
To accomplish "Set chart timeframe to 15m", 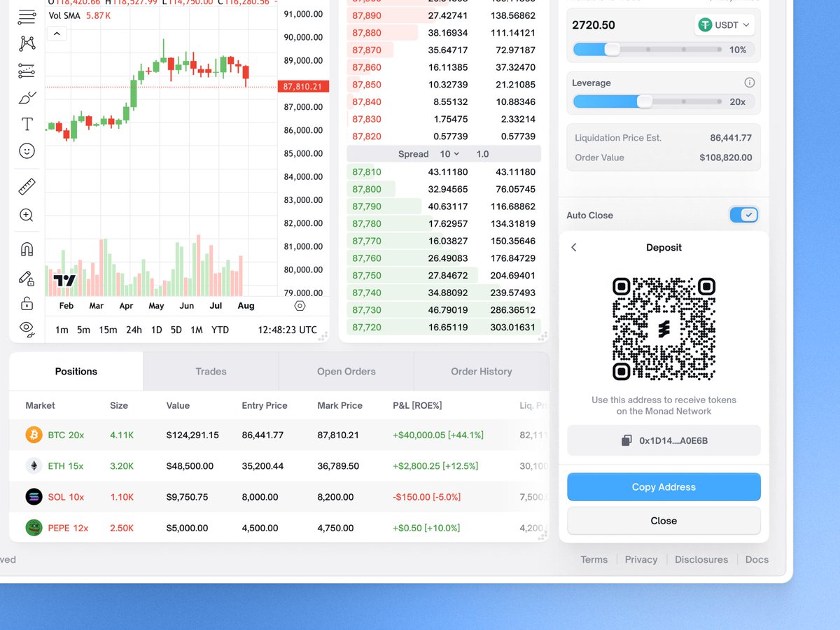I will tap(108, 330).
